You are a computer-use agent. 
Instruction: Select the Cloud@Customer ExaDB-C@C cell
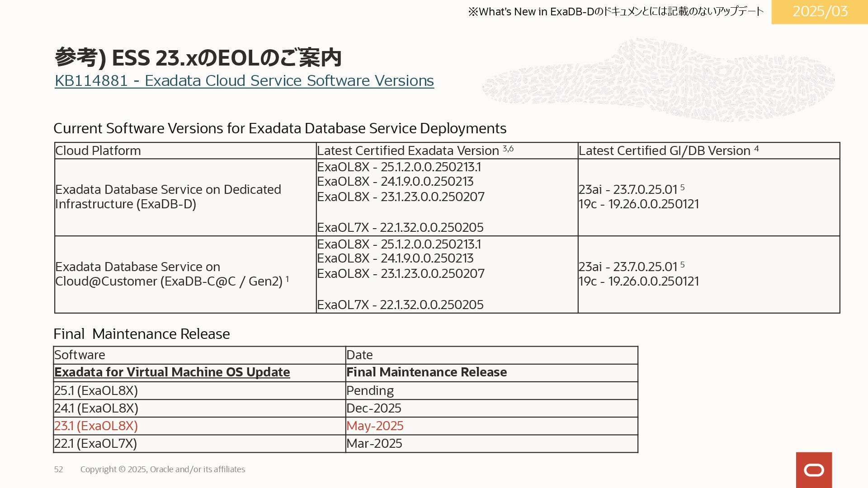(172, 274)
